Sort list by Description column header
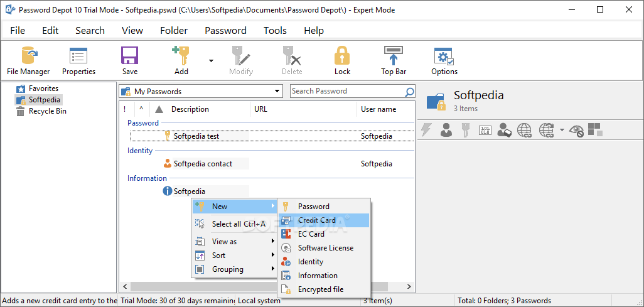This screenshot has width=644, height=307. pyautogui.click(x=190, y=109)
